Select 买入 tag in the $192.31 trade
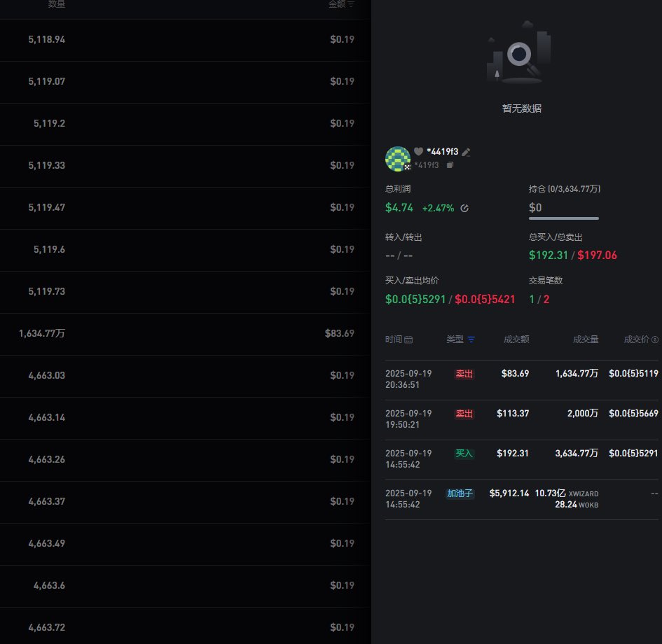Viewport: 662px width, 644px height. [x=464, y=454]
